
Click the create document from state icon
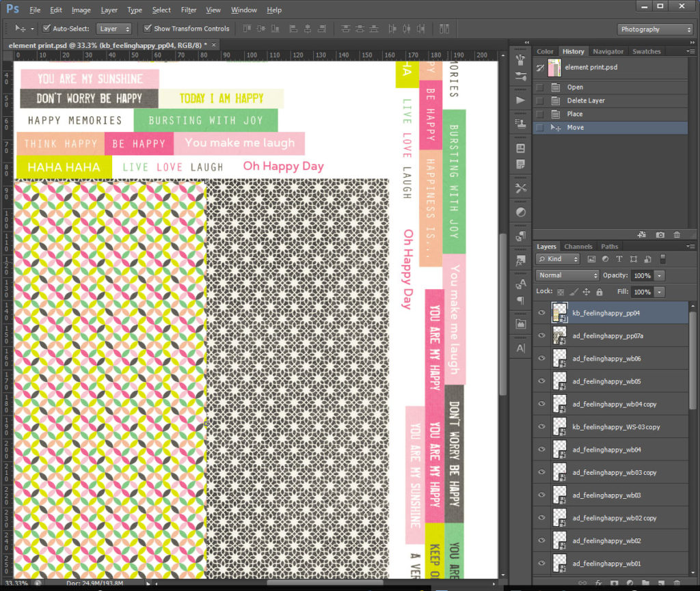point(643,234)
